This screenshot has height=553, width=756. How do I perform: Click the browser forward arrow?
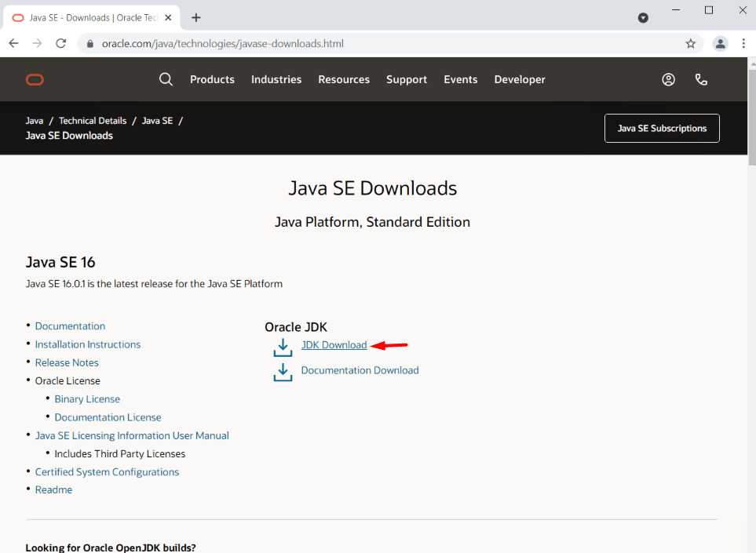(37, 43)
